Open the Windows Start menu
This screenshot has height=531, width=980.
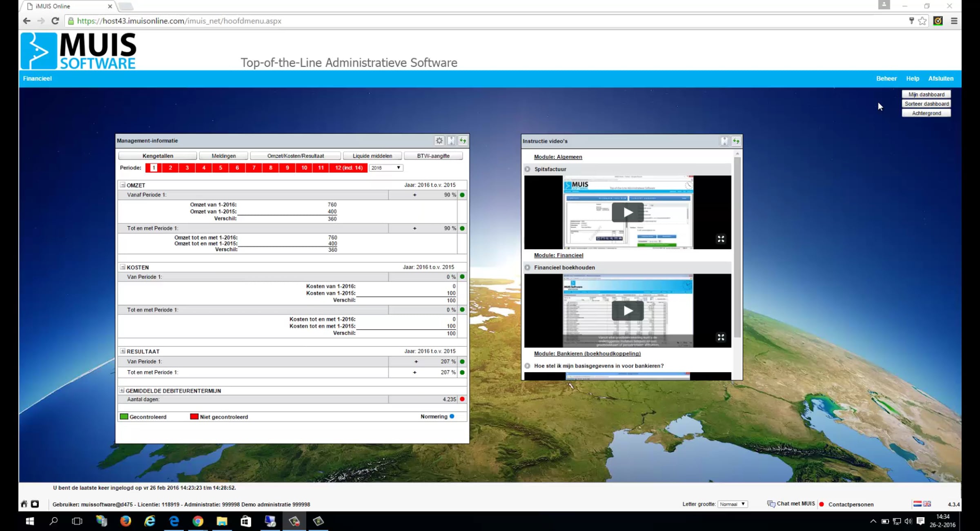click(x=30, y=521)
